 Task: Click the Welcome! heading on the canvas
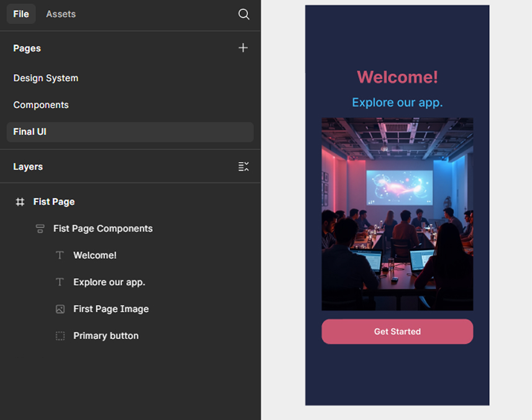(x=397, y=77)
